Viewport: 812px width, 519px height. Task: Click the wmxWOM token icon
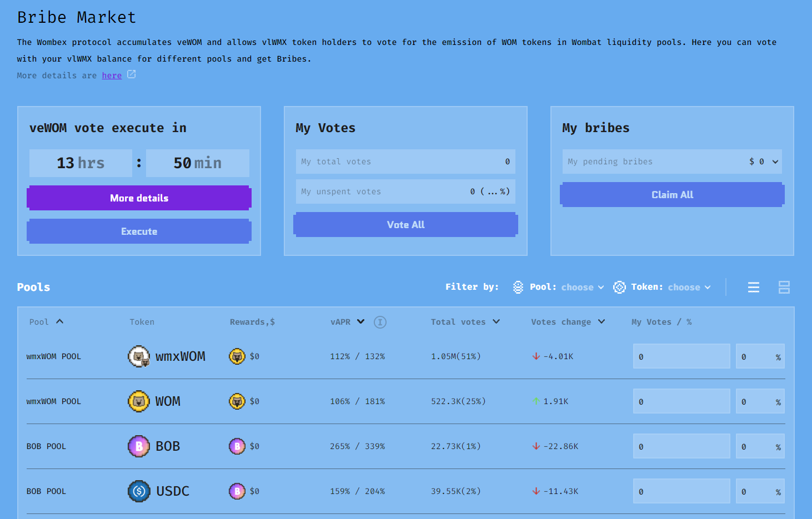(x=139, y=356)
